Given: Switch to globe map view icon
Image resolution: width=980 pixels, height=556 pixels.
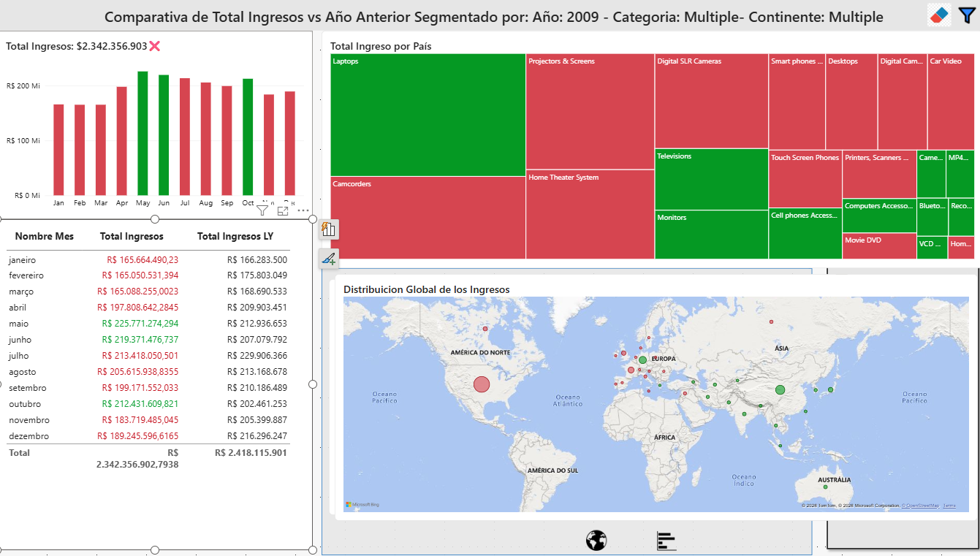Looking at the screenshot, I should (596, 540).
